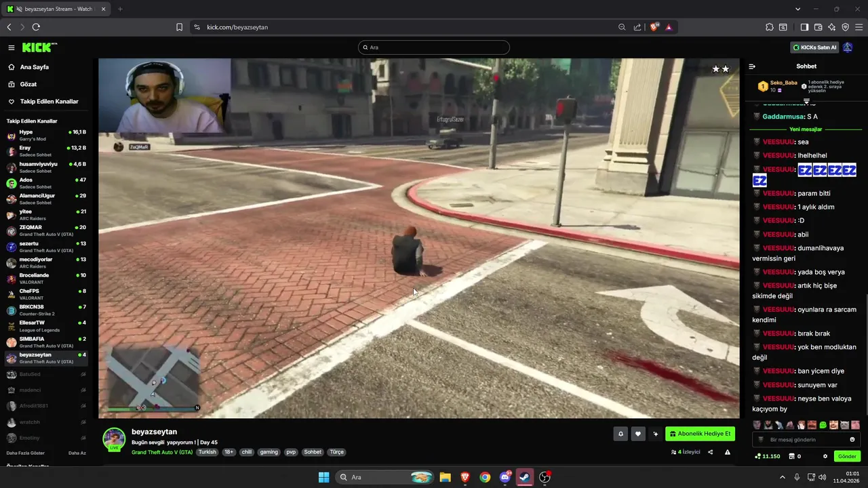Screen dimensions: 868x488
Task: Open AlamanciUgur channel
Action: click(x=47, y=199)
